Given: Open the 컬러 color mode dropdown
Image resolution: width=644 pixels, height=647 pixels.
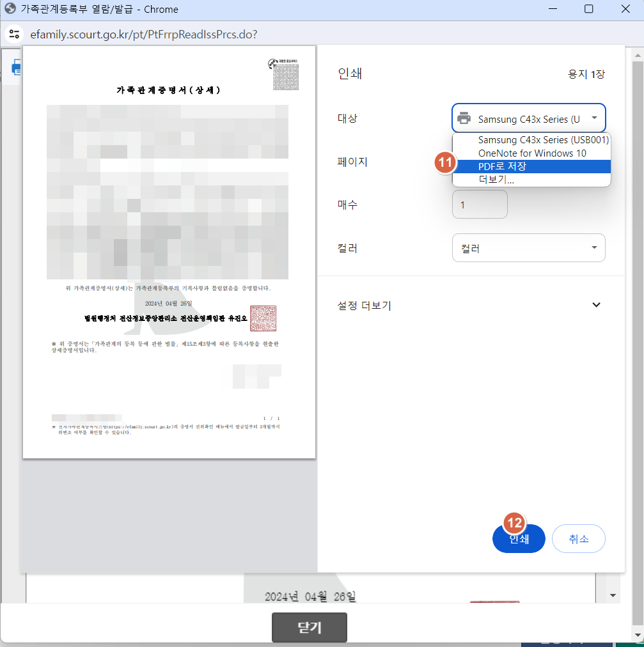Looking at the screenshot, I should coord(528,247).
